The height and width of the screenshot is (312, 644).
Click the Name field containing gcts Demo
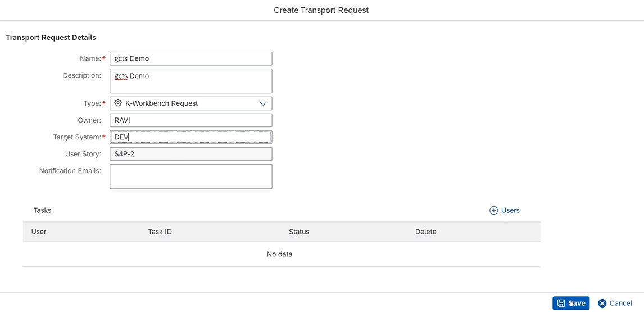(x=191, y=58)
